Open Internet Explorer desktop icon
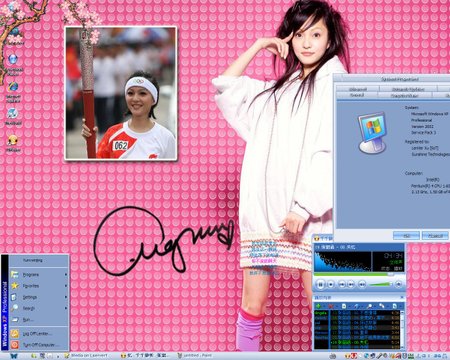 [13, 91]
